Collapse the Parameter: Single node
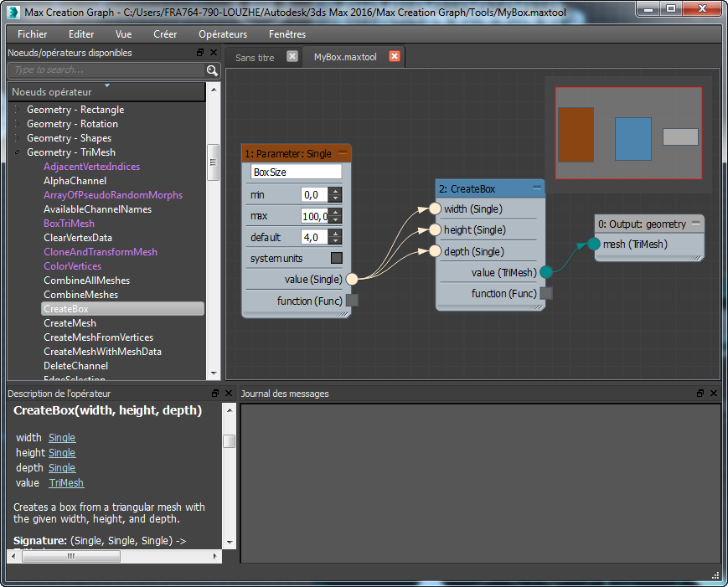 pyautogui.click(x=343, y=153)
